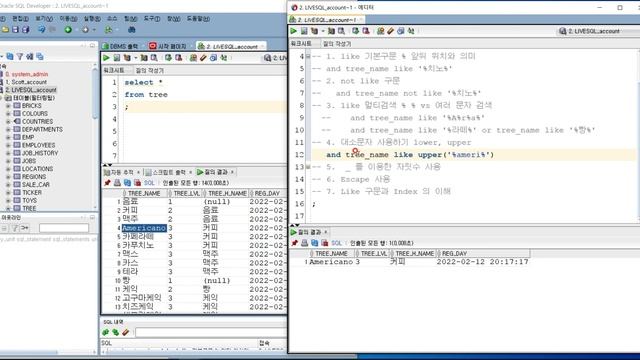
Task: Click SQL link in left query result toolbar
Action: tap(149, 183)
